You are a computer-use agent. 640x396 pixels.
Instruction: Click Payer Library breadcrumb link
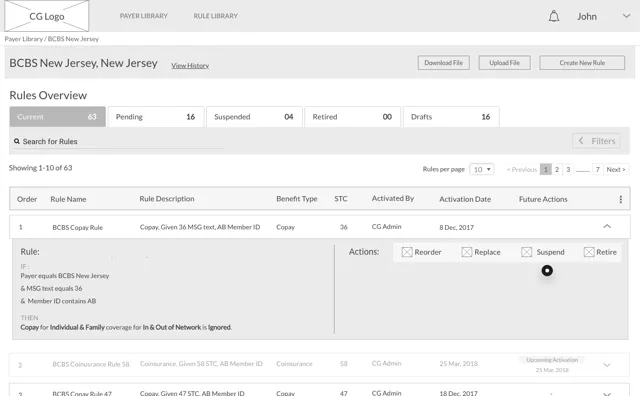tap(24, 39)
